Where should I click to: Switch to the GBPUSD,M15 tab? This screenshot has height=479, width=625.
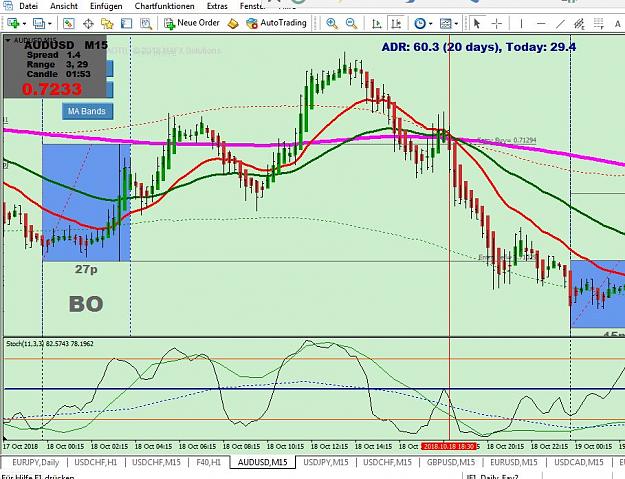pyautogui.click(x=451, y=462)
